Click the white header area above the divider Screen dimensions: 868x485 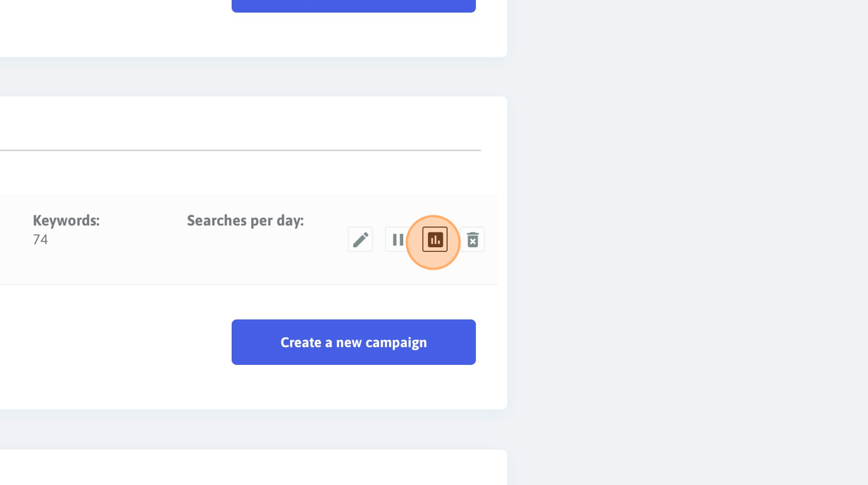click(240, 123)
